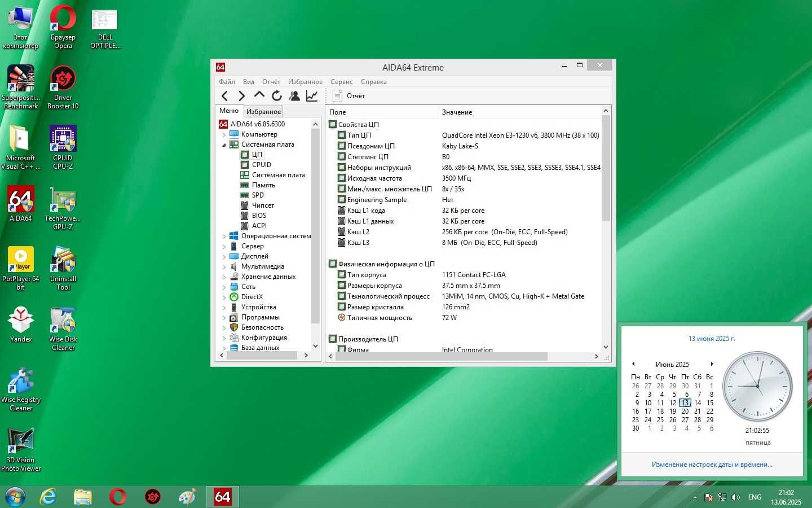Screen dimensions: 812x508
Task: Go up one level in AIDA64 toolbar
Action: (259, 95)
